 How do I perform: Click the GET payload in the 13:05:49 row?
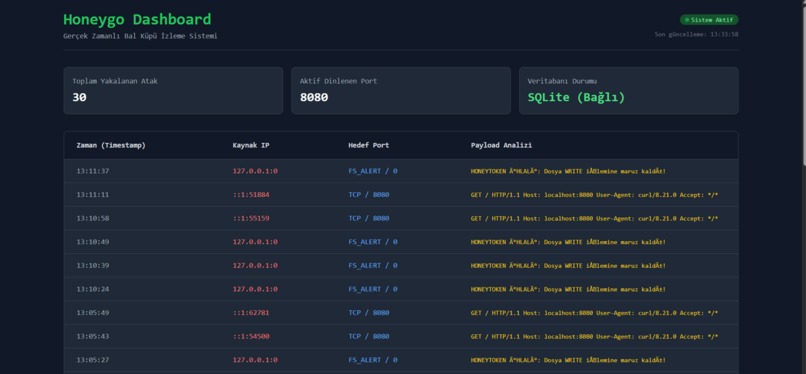tap(594, 313)
